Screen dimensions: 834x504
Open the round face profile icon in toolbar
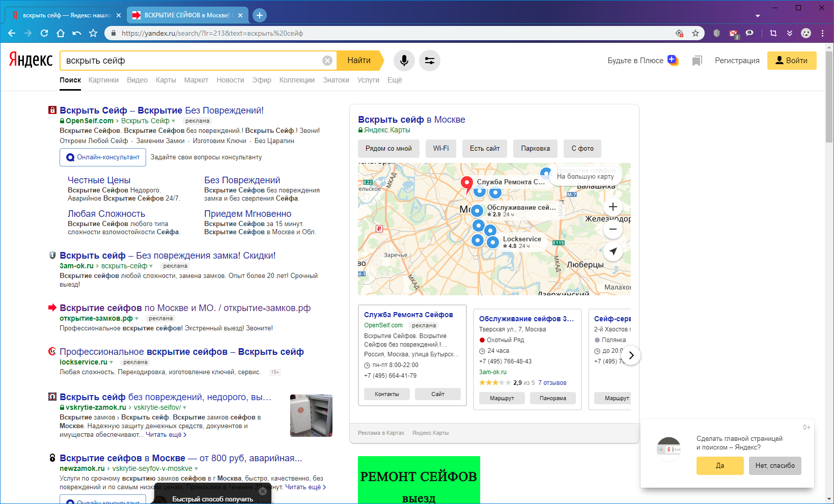(806, 33)
